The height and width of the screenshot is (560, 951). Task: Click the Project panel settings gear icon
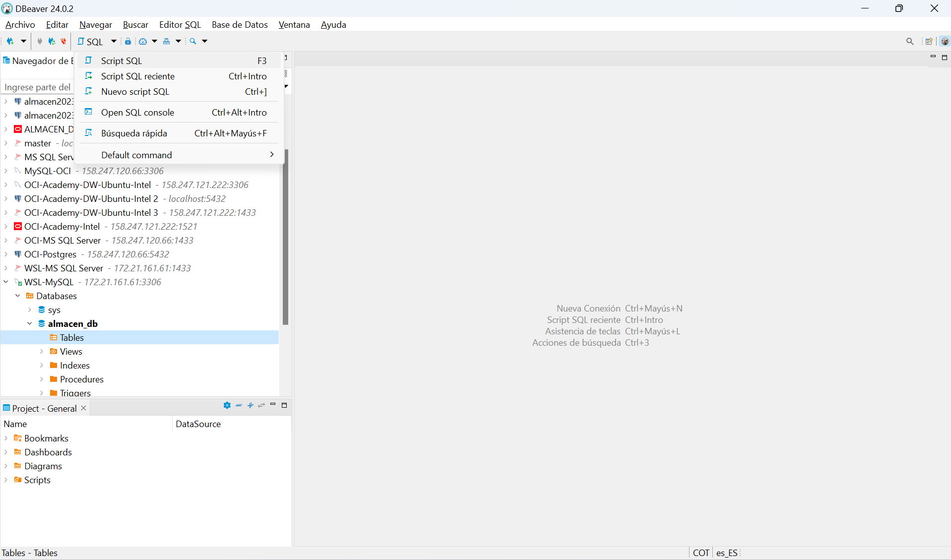click(x=227, y=405)
